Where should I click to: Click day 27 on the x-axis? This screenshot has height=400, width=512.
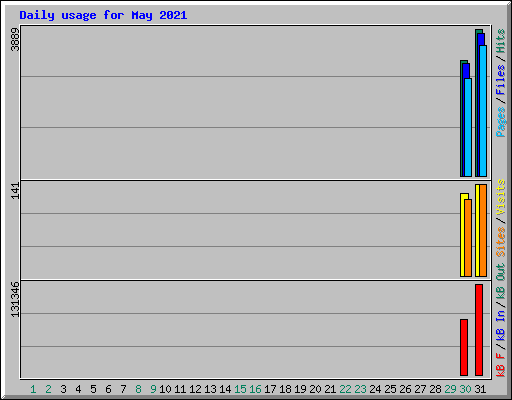pyautogui.click(x=420, y=389)
